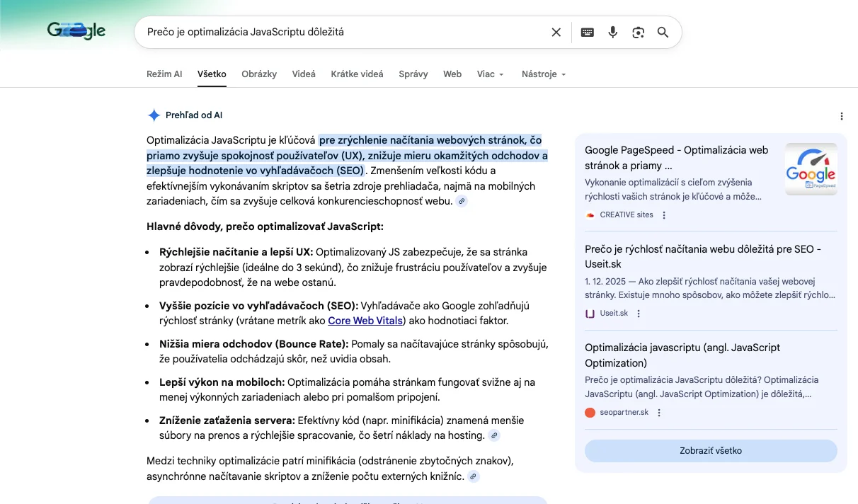
Task: Open AI overview three-dot options menu
Action: point(841,116)
